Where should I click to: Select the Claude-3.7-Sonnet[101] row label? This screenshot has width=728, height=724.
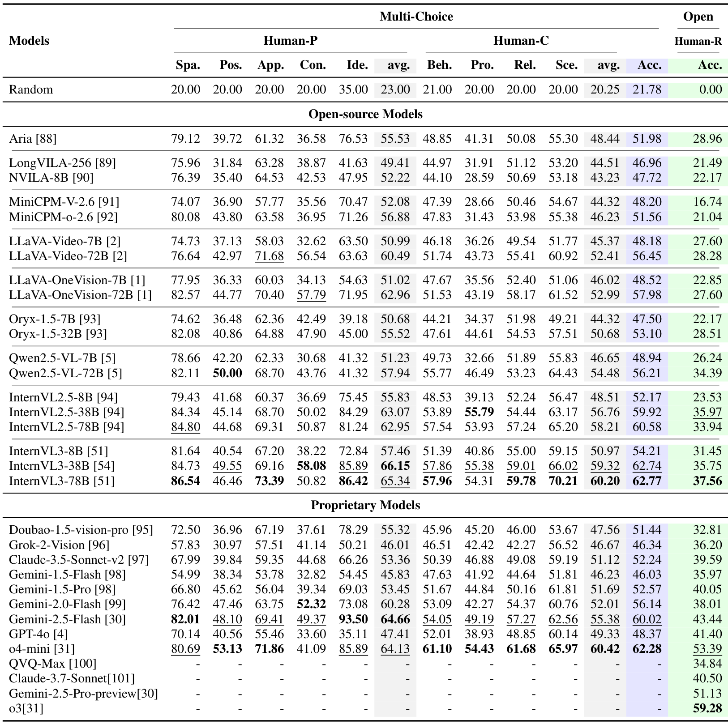click(72, 679)
